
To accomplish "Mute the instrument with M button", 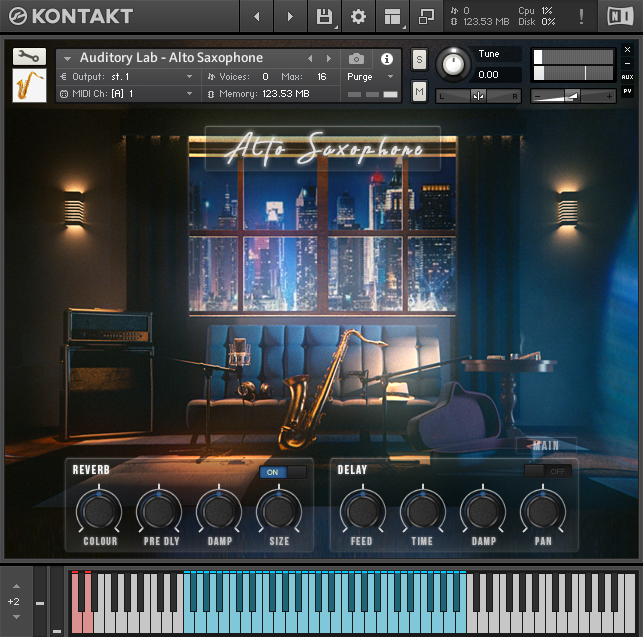I will [x=419, y=92].
